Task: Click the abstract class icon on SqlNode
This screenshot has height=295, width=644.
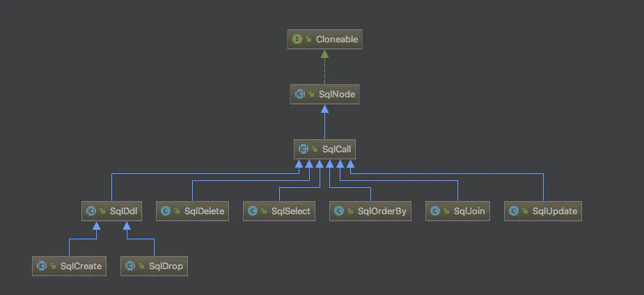Action: pos(300,95)
